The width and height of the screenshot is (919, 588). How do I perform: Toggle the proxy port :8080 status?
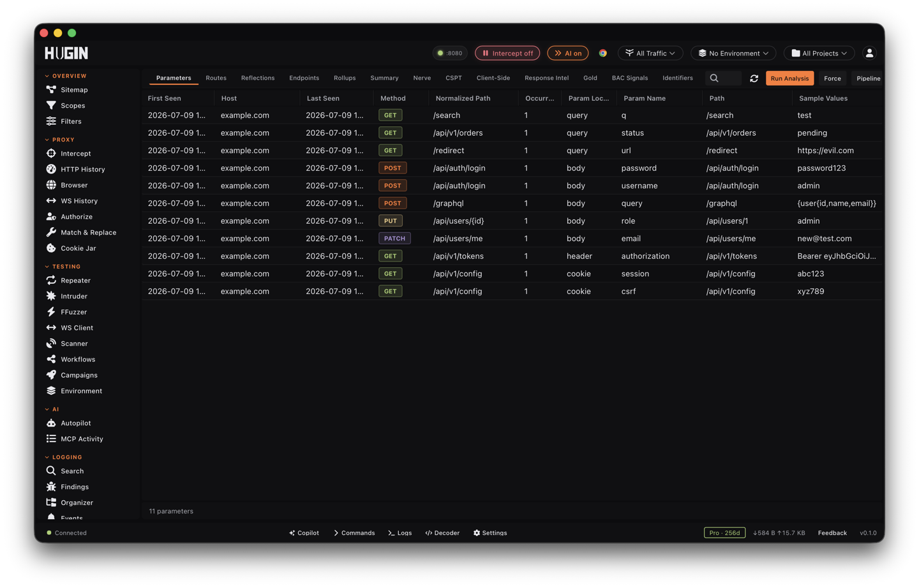point(450,53)
